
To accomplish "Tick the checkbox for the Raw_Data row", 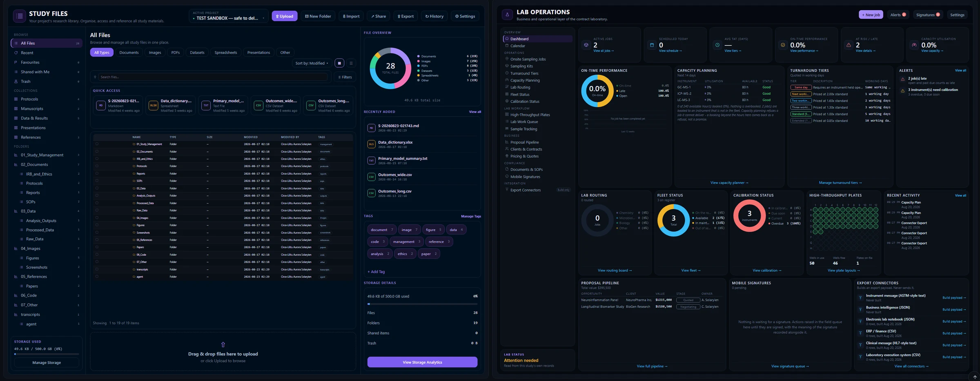I will [x=97, y=210].
